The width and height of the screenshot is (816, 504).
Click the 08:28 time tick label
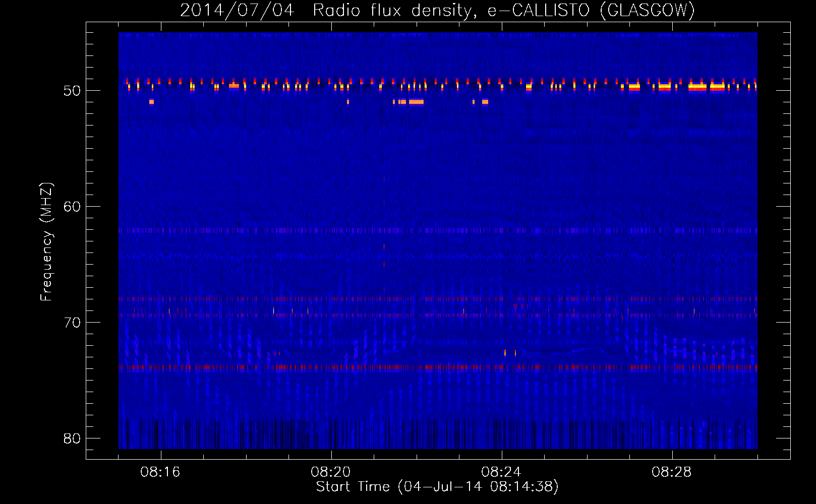[672, 472]
